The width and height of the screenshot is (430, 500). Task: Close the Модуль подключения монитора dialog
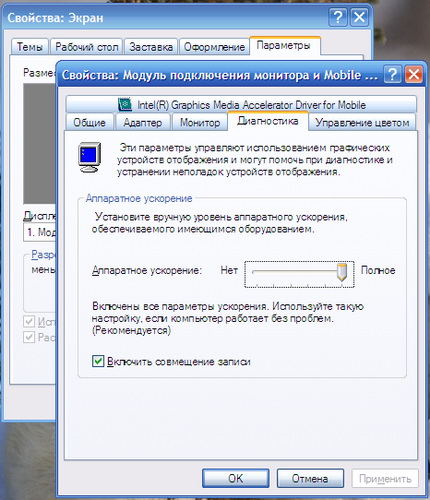[x=414, y=74]
